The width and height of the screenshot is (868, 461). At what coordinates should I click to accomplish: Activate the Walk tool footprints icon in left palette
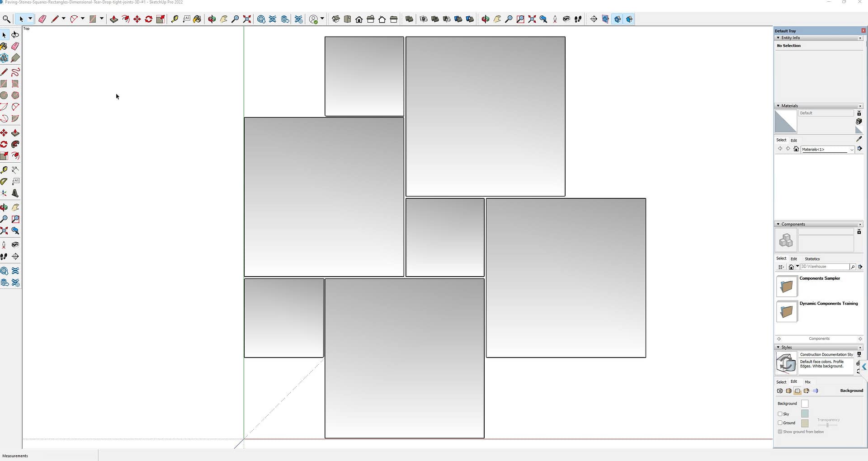pyautogui.click(x=4, y=257)
